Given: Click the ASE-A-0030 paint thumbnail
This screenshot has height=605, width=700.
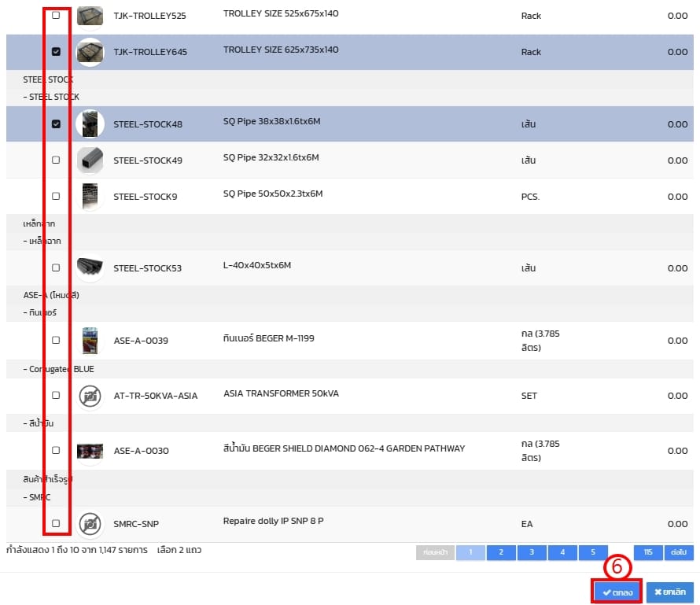Looking at the screenshot, I should click(90, 451).
